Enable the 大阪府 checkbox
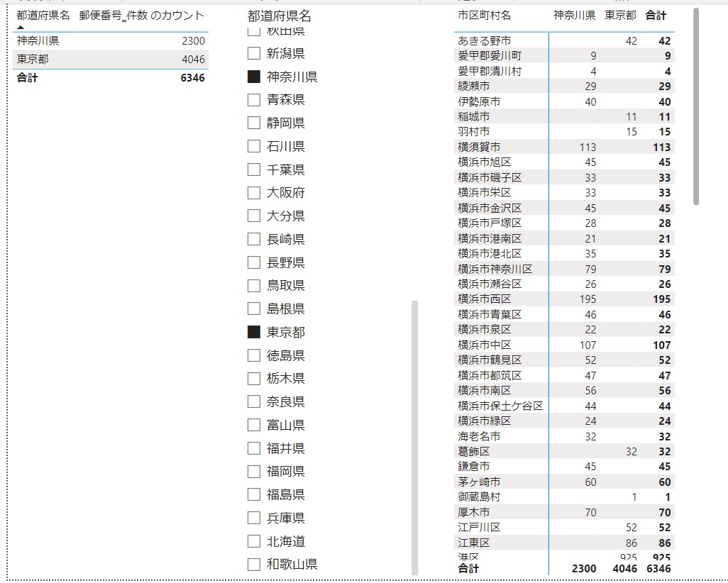 254,192
